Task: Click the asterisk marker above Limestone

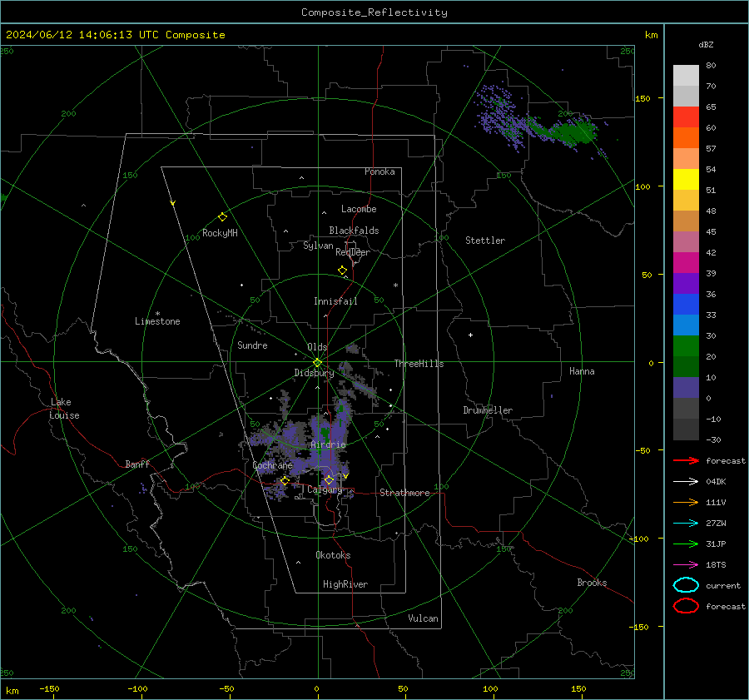Action: coord(157,314)
